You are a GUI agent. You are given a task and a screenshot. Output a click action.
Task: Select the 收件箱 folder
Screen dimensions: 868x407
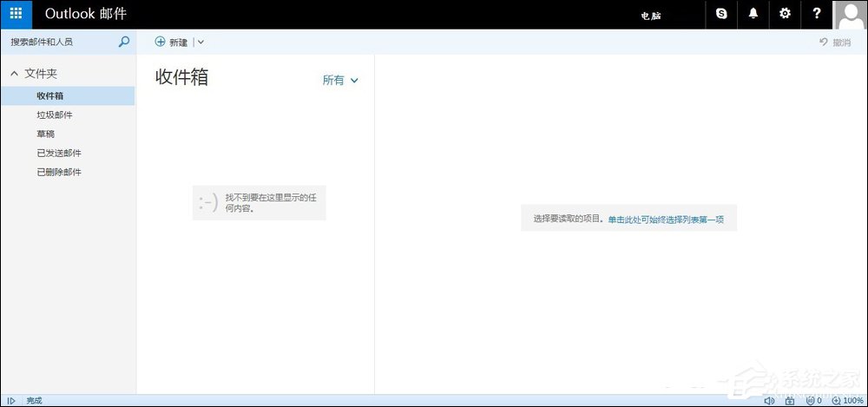68,95
